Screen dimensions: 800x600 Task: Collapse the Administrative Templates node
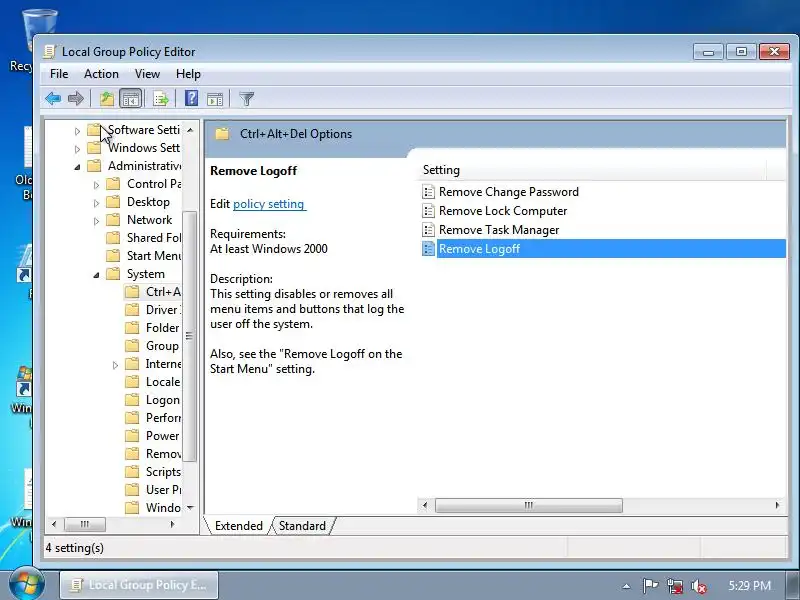[x=77, y=167]
